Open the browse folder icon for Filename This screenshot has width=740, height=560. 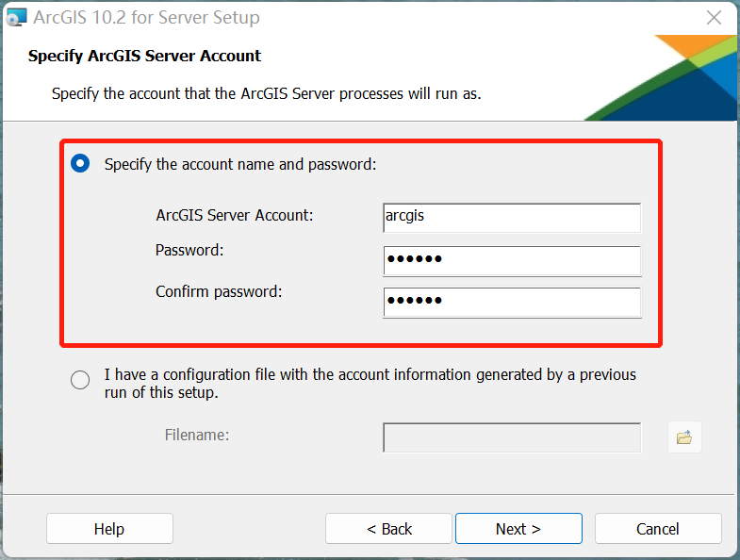click(x=684, y=437)
